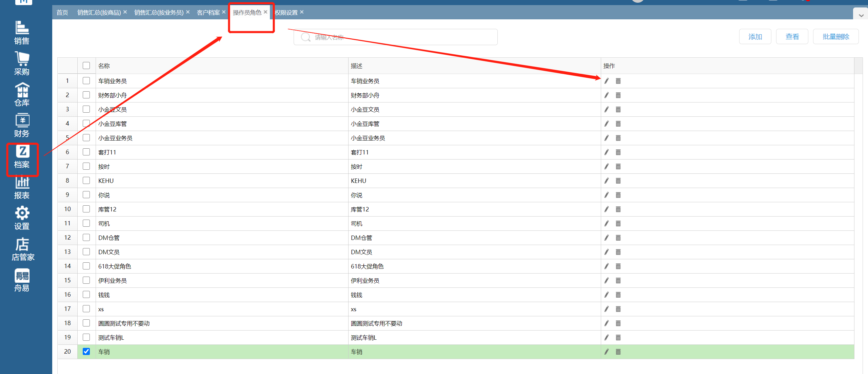Open the 仓库 warehouse module
868x374 pixels.
tap(22, 95)
